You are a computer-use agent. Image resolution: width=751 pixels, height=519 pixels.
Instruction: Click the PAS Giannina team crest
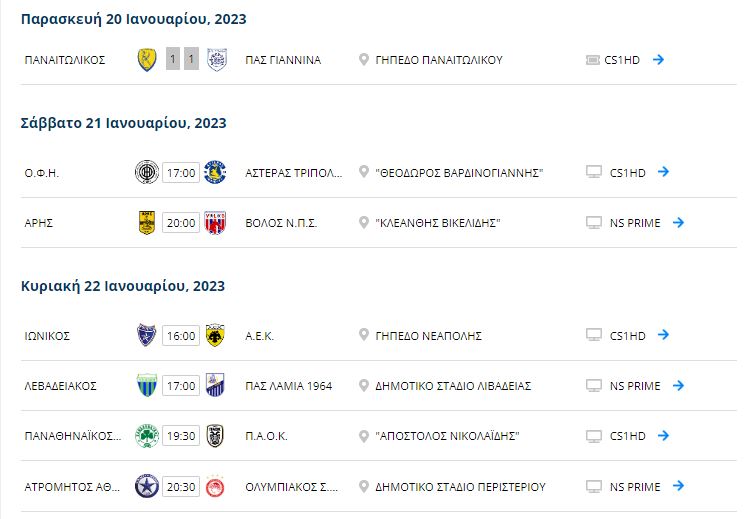point(214,59)
